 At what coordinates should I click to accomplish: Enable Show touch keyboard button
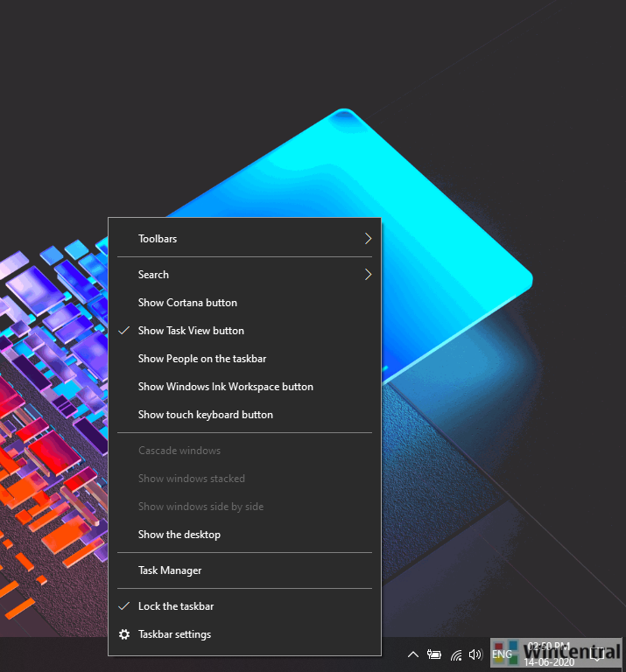[206, 415]
